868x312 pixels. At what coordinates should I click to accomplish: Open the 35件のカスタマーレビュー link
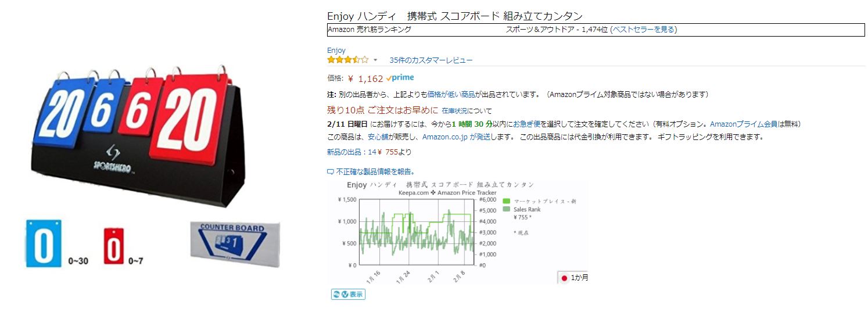pyautogui.click(x=431, y=60)
